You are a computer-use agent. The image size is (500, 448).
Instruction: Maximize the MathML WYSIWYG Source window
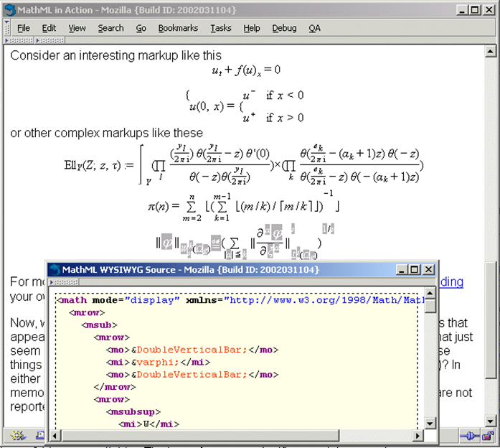[414, 270]
